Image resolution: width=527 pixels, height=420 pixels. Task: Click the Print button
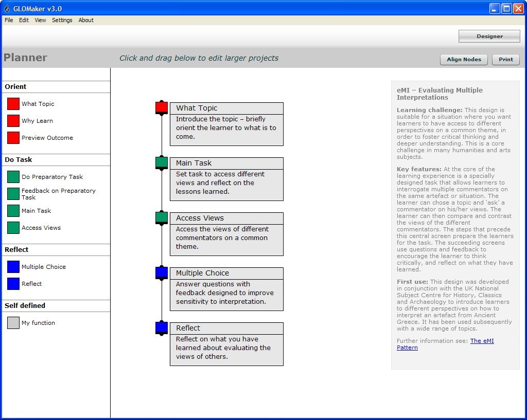pos(505,59)
